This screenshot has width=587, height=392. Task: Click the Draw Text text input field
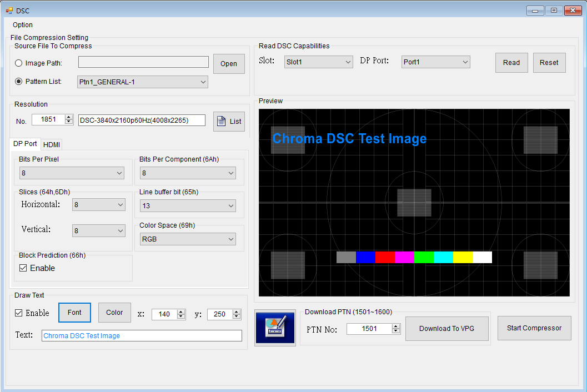(142, 335)
